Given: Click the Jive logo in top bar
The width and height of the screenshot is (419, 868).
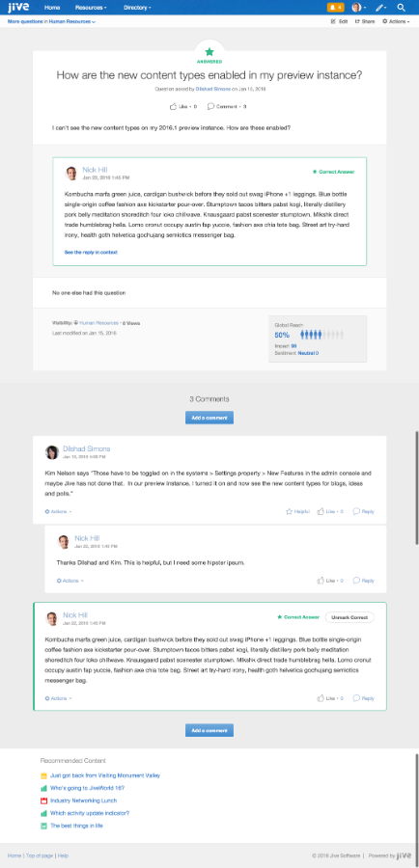Looking at the screenshot, I should tap(19, 7).
